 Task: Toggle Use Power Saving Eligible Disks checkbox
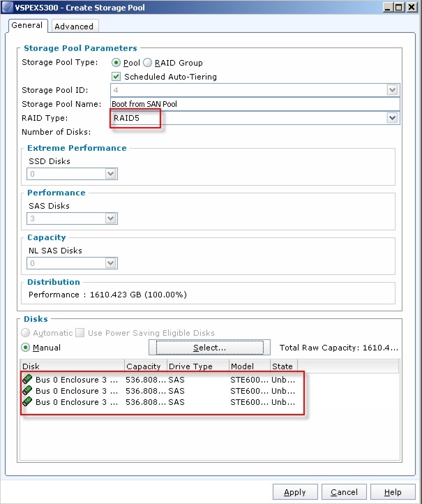coord(80,333)
